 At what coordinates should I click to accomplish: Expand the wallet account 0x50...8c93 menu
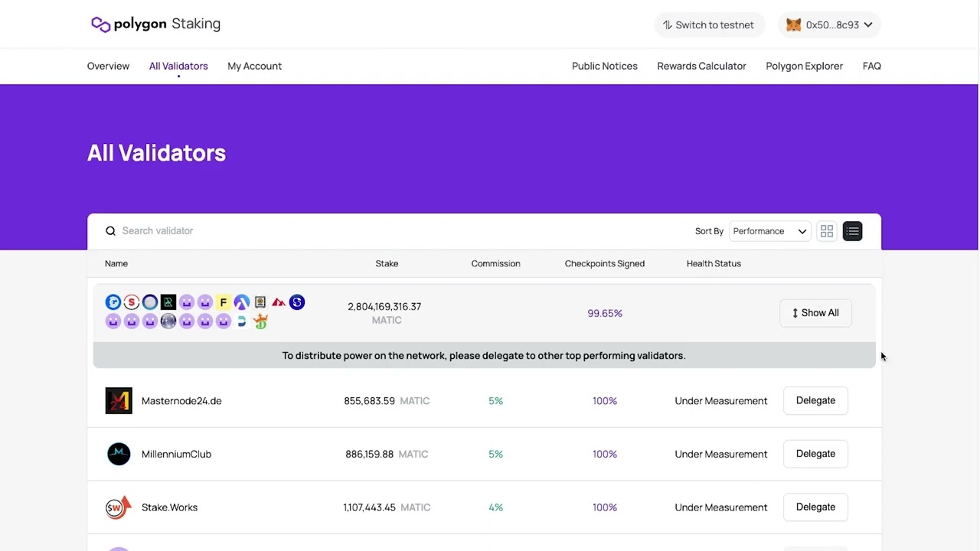coord(830,24)
